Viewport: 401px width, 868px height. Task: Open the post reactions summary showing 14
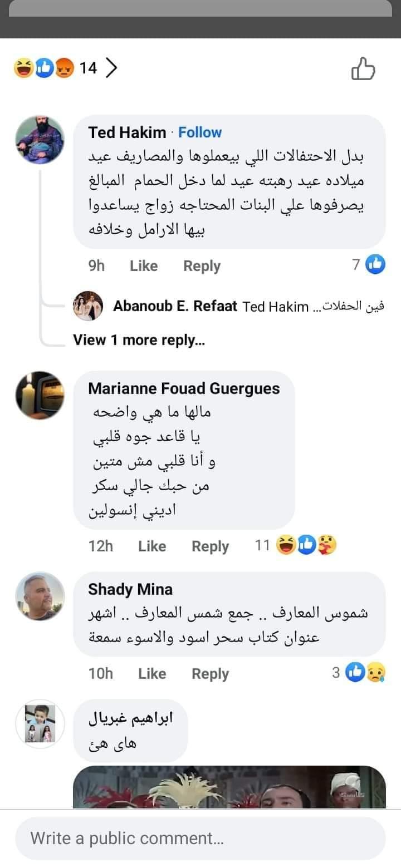(x=56, y=68)
